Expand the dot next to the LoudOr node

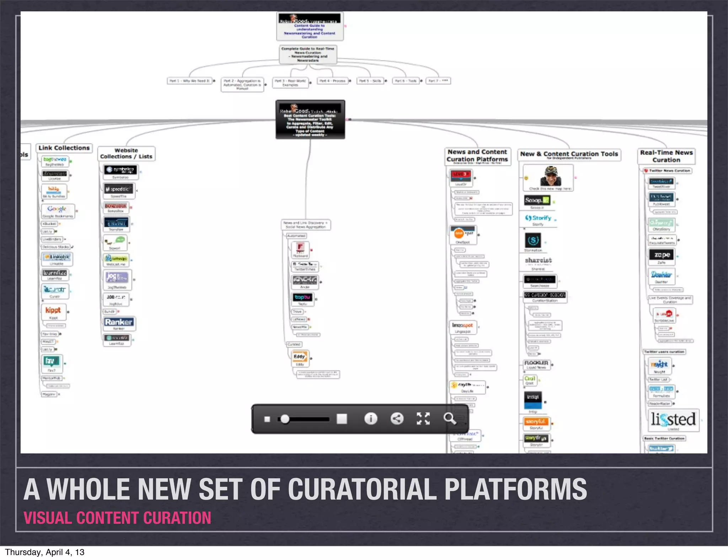tap(475, 178)
